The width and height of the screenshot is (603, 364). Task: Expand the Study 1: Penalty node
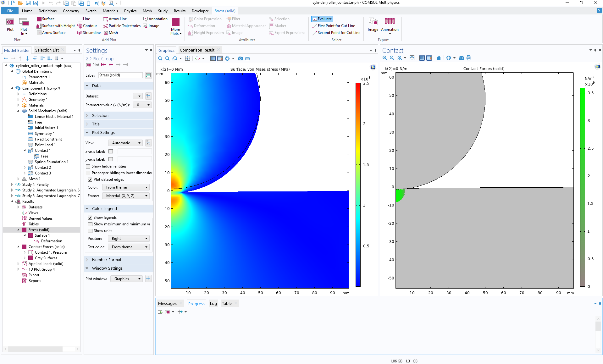(x=12, y=185)
